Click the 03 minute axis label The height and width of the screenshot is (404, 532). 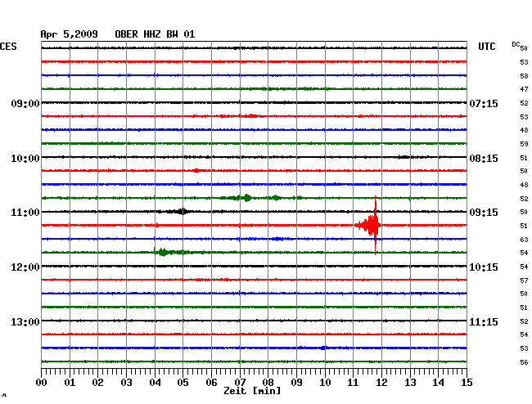tap(126, 383)
